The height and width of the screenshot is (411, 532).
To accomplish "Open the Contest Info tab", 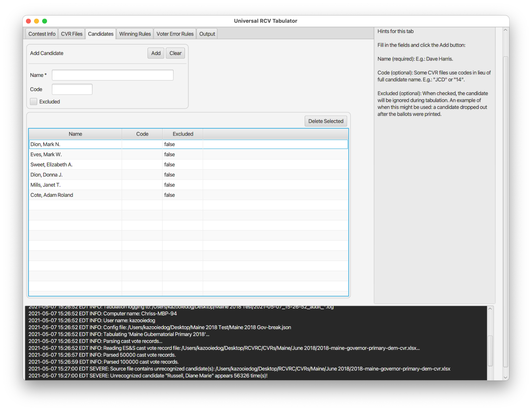I will pyautogui.click(x=42, y=34).
